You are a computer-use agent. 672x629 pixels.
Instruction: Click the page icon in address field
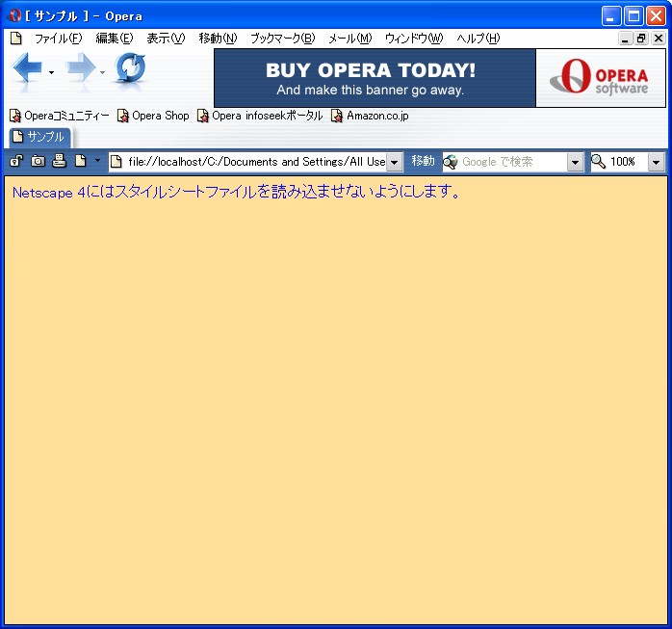coord(116,162)
